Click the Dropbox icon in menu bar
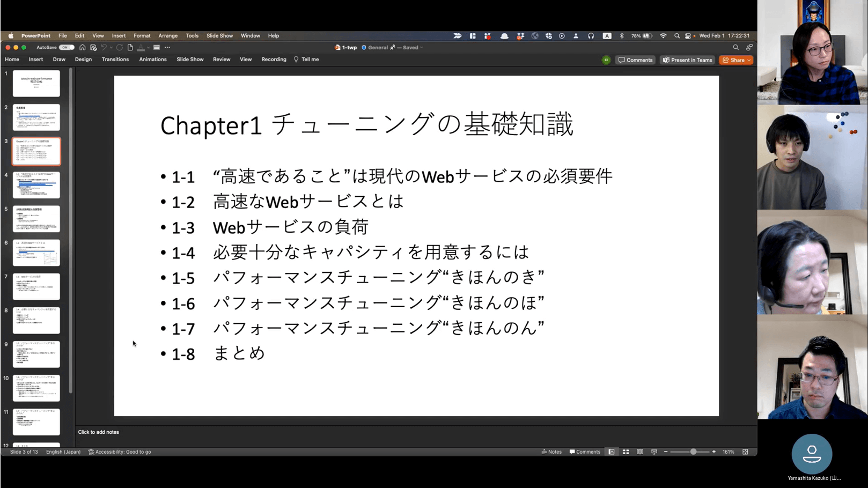Screen dimensions: 868x489 520,36
